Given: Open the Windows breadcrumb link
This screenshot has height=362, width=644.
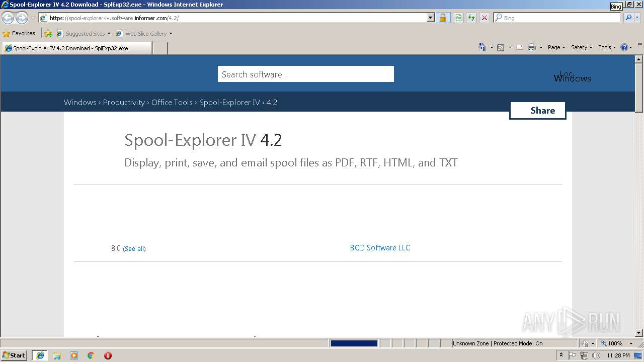Looking at the screenshot, I should [x=80, y=102].
